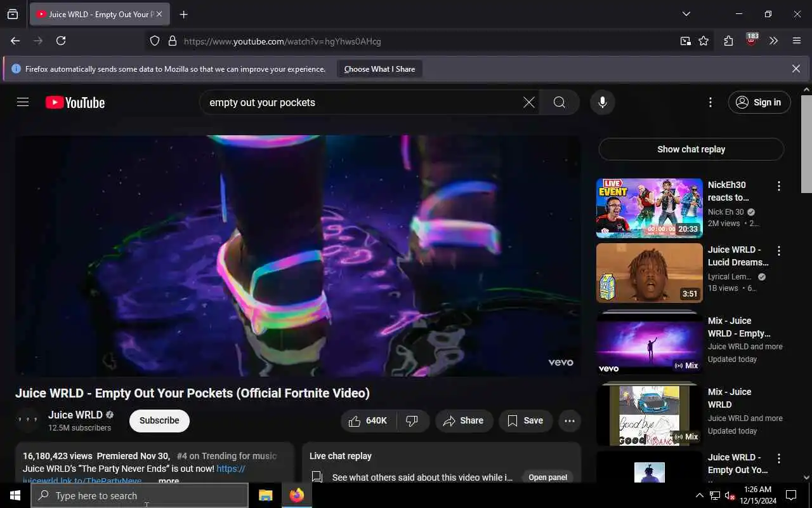Open a new Firefox tab
The height and width of the screenshot is (508, 812).
(183, 14)
